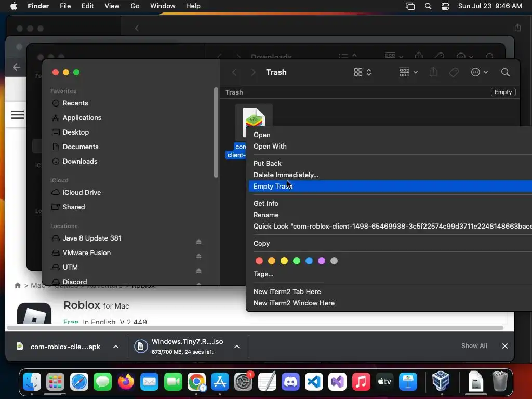Apply the green tag color
Screen dimensions: 532x399
tap(297, 261)
